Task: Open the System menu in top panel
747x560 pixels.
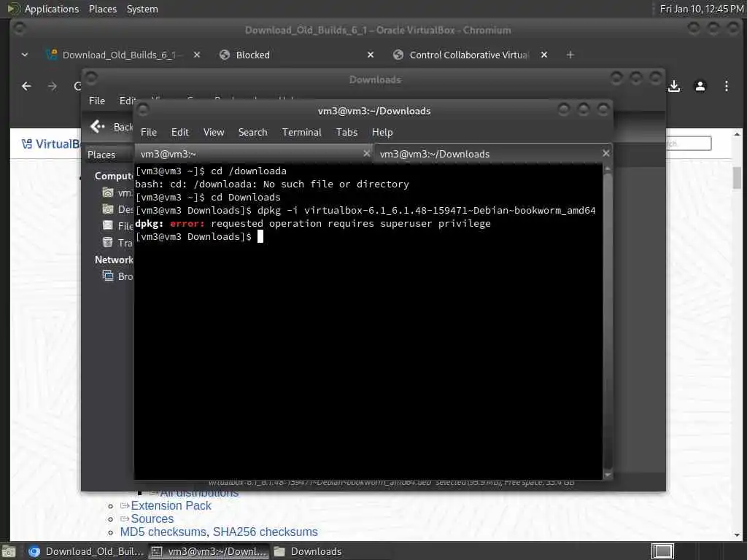Action: [x=142, y=9]
